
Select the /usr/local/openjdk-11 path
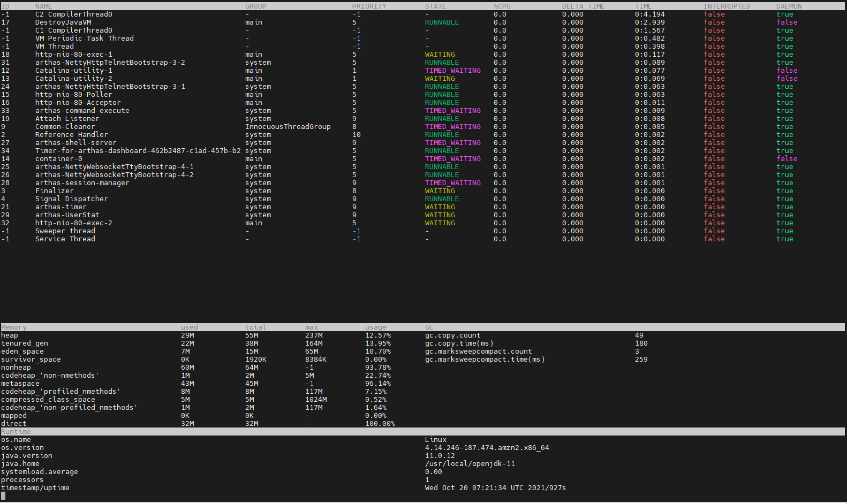pos(470,464)
